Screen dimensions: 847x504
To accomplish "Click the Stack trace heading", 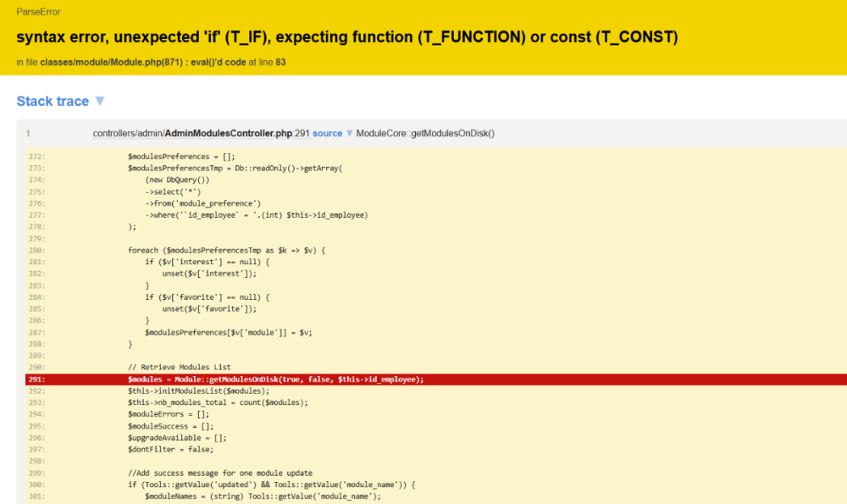I will click(53, 102).
